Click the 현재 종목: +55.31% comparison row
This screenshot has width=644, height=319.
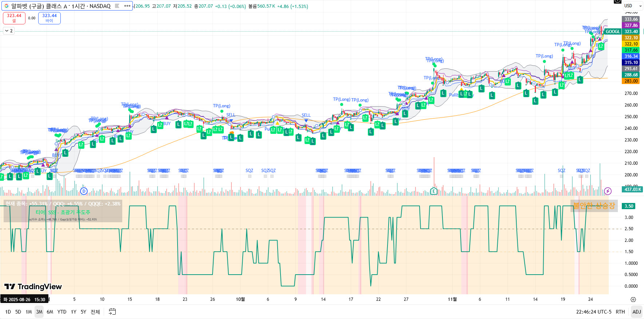(63, 204)
